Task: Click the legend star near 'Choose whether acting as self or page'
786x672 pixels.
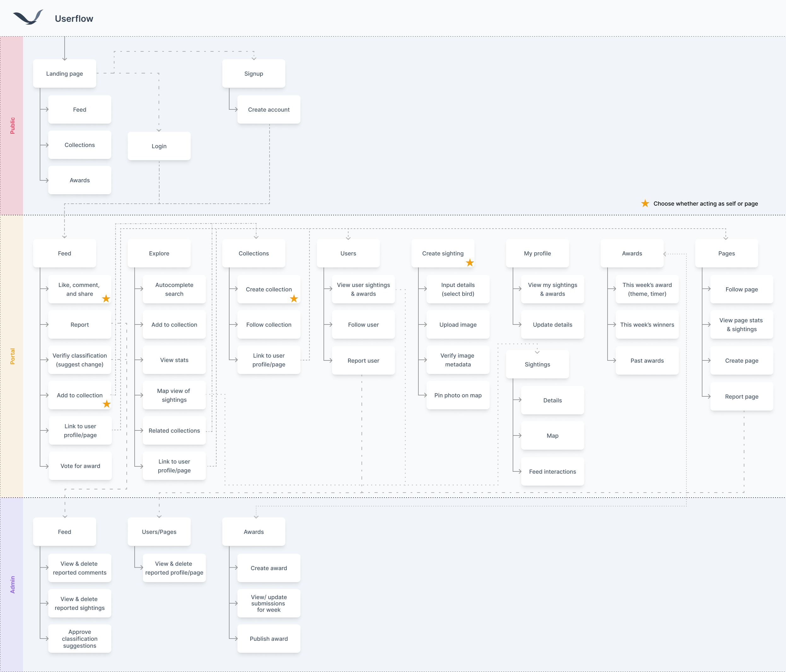Action: (645, 203)
